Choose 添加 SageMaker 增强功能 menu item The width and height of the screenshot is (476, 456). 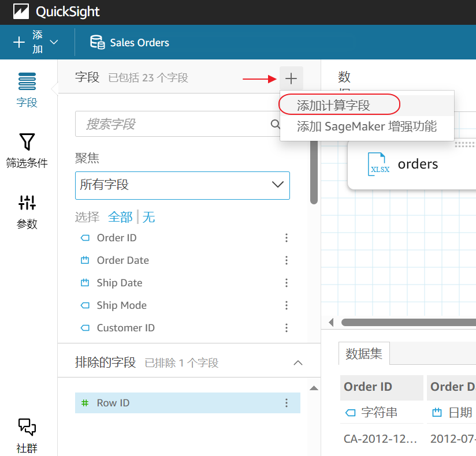[x=366, y=126]
